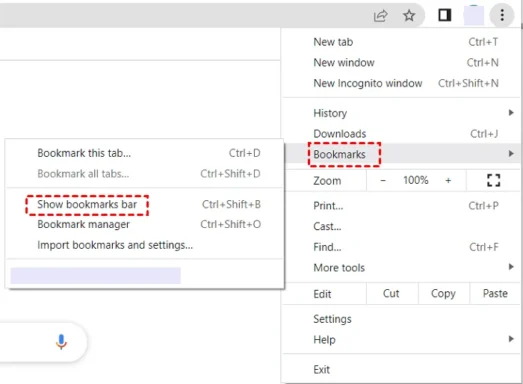Choose Print... in menu

coord(401,206)
